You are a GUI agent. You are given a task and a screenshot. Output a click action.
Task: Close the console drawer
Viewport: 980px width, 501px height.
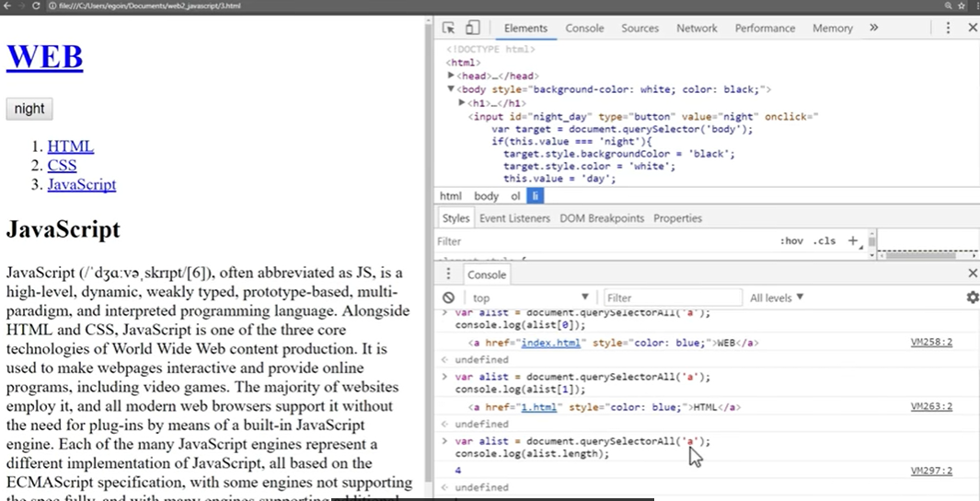tap(973, 274)
